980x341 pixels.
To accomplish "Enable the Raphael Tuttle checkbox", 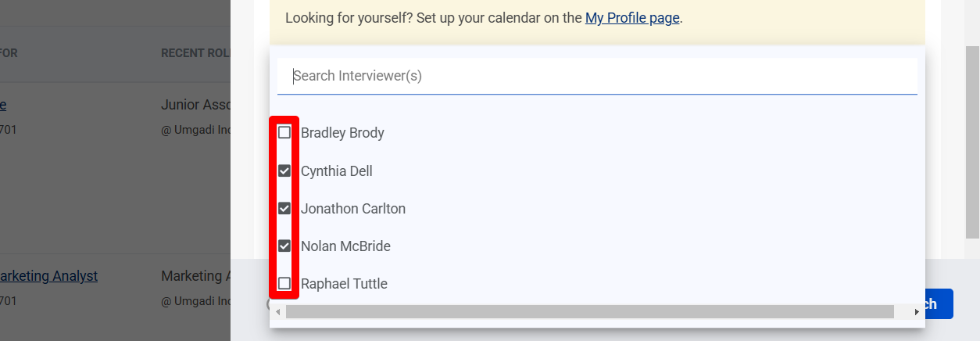I will [284, 283].
